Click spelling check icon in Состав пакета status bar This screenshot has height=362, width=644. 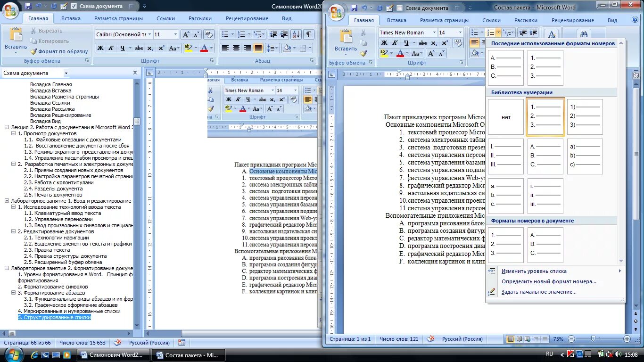point(430,339)
